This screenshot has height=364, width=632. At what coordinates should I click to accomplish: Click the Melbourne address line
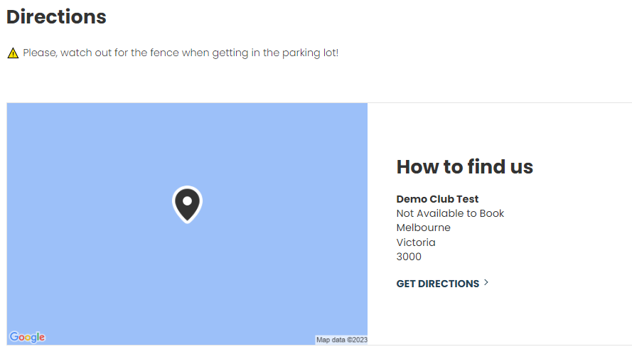click(423, 227)
